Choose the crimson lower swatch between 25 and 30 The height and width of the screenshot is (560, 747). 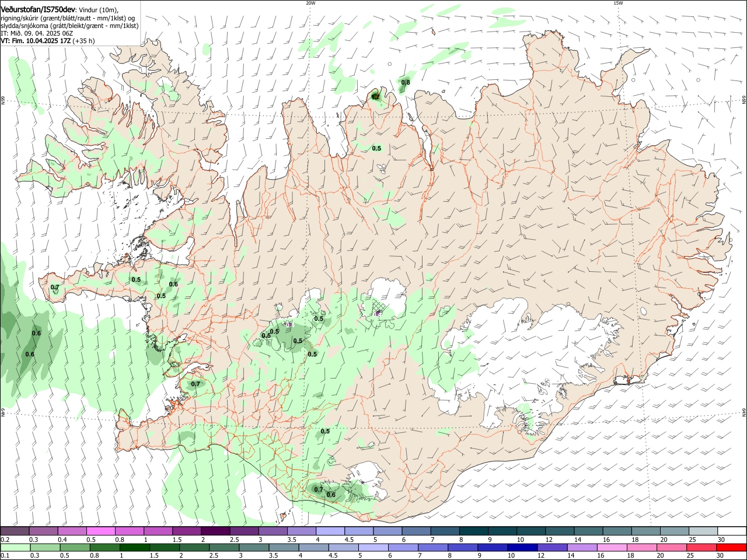click(x=701, y=547)
